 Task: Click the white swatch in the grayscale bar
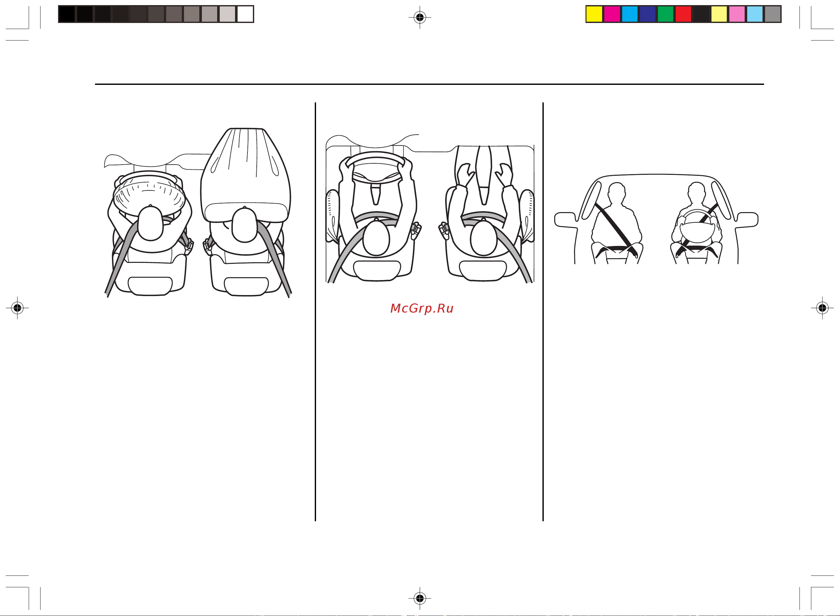(245, 14)
